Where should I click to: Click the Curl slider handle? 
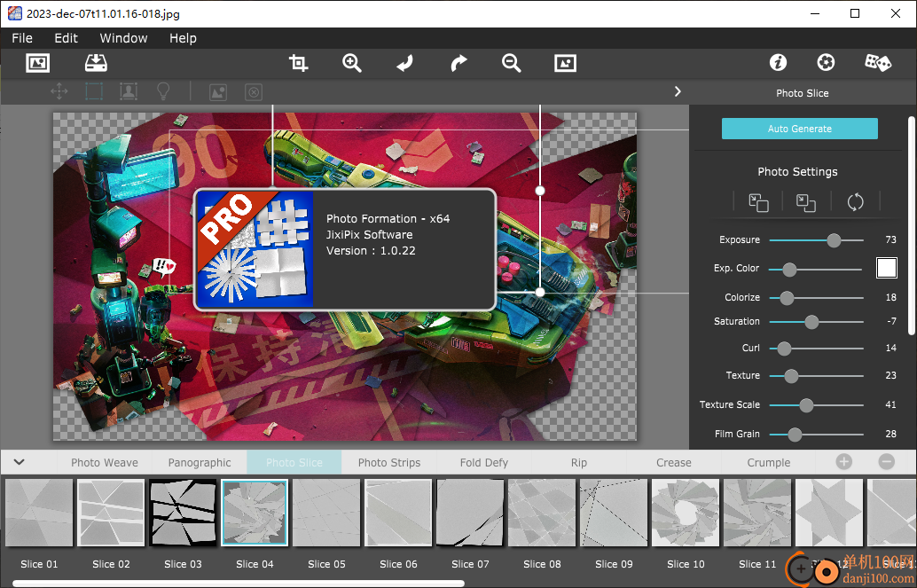tap(784, 349)
